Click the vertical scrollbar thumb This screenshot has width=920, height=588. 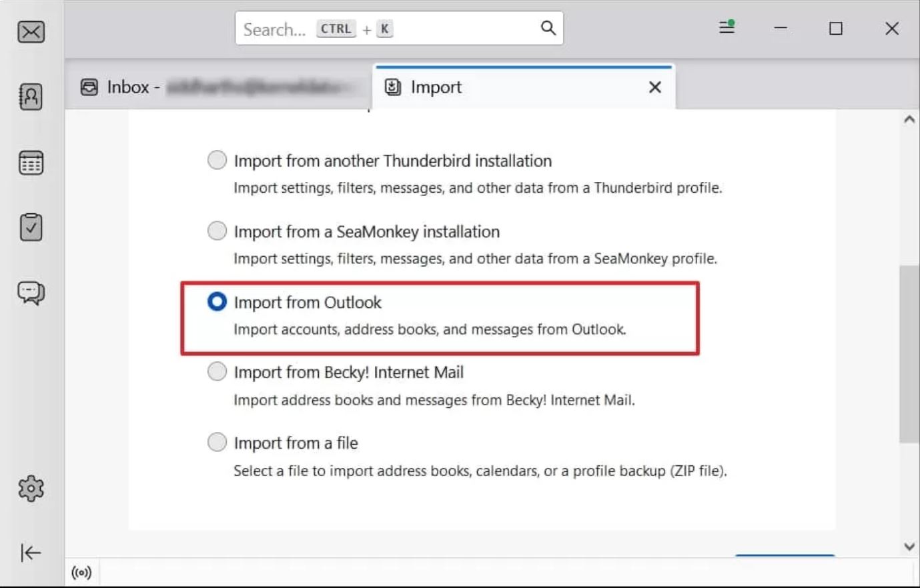tap(909, 354)
